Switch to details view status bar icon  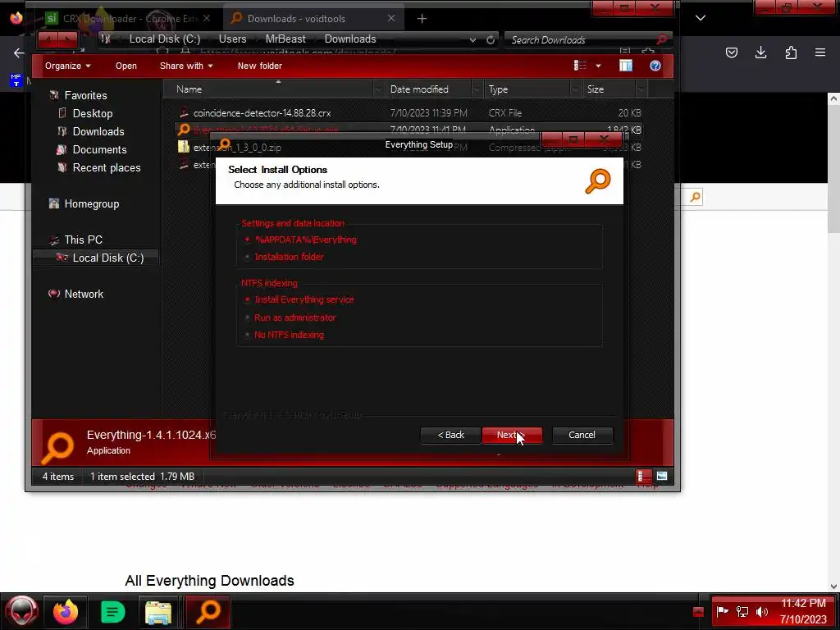(x=644, y=477)
